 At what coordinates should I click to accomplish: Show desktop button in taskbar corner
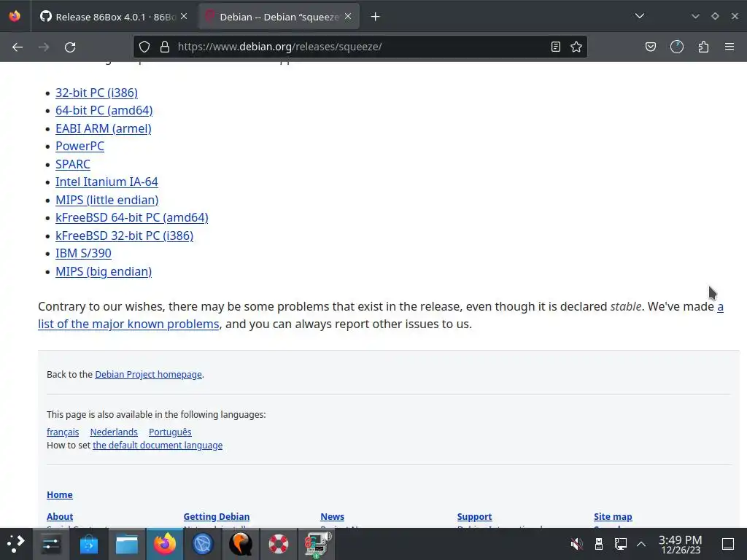[x=728, y=544]
